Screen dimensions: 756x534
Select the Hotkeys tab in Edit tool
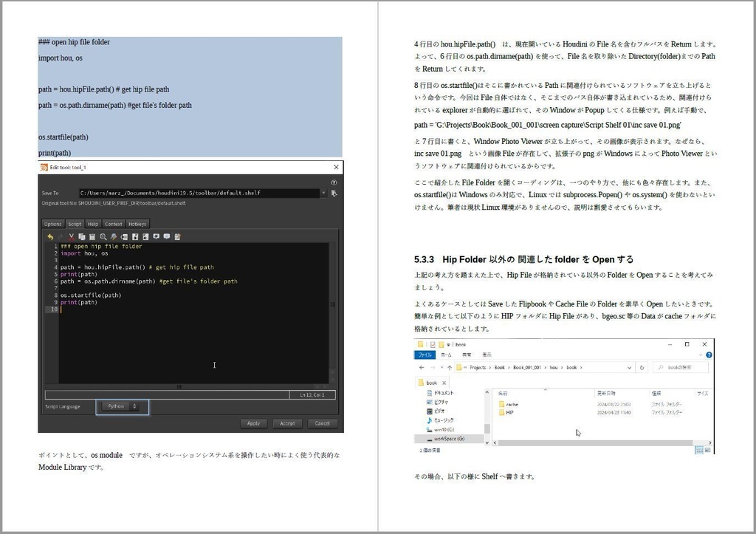pos(137,224)
